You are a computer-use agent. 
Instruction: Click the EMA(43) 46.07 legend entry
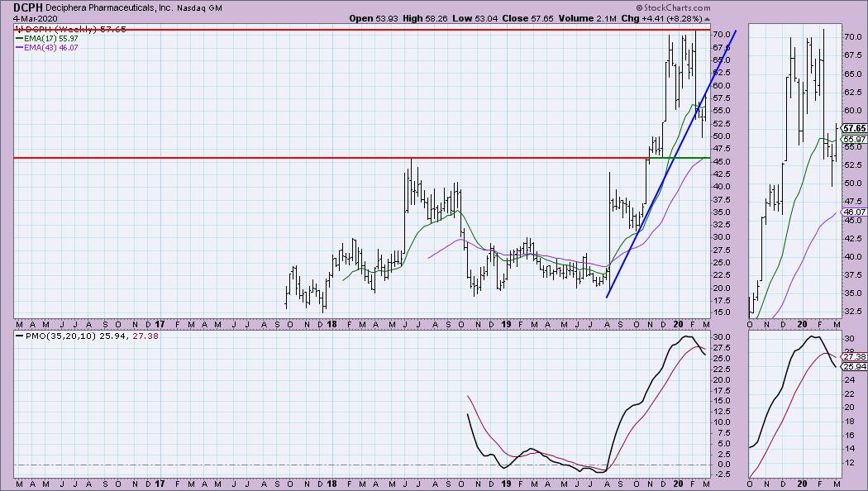pyautogui.click(x=46, y=48)
